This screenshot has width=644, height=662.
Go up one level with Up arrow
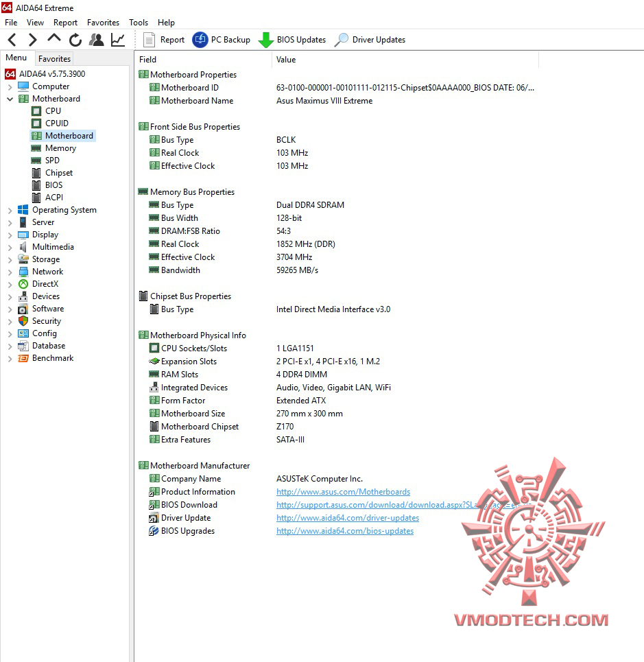tap(54, 38)
